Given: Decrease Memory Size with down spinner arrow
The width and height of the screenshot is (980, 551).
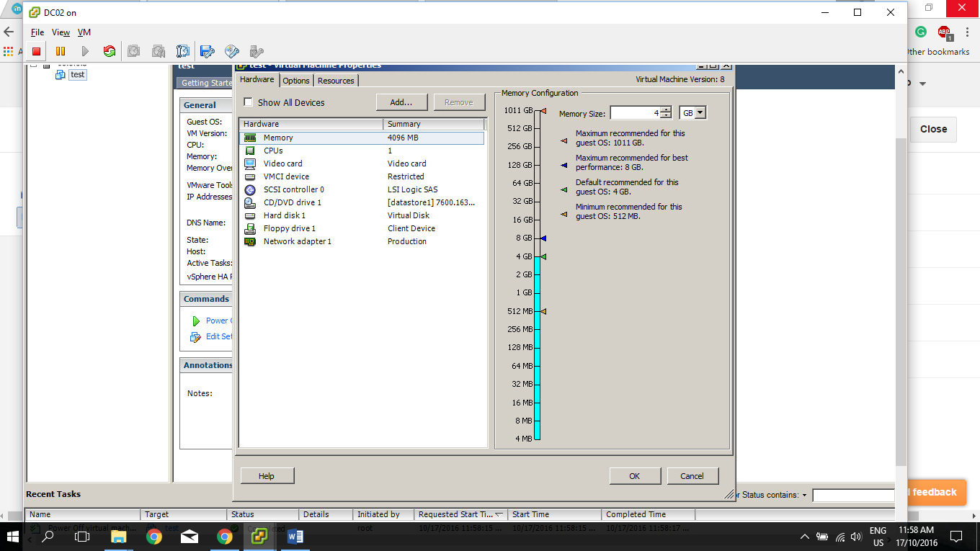Looking at the screenshot, I should pos(666,116).
